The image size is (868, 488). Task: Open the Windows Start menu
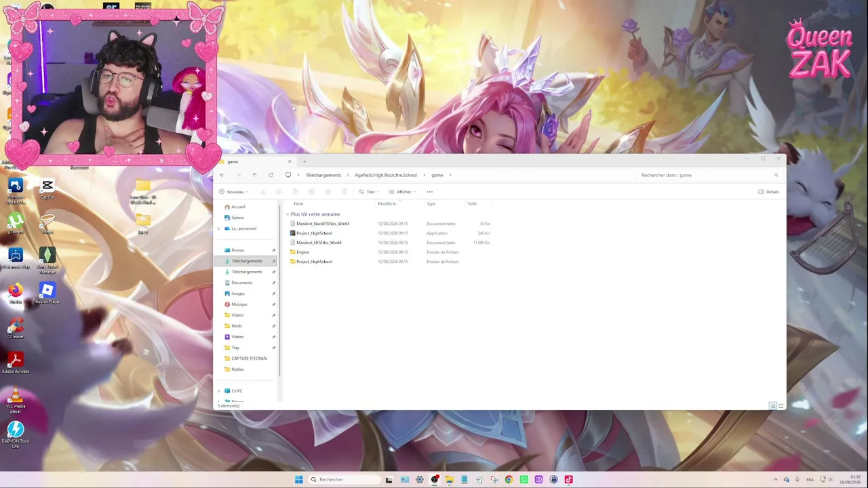[298, 480]
